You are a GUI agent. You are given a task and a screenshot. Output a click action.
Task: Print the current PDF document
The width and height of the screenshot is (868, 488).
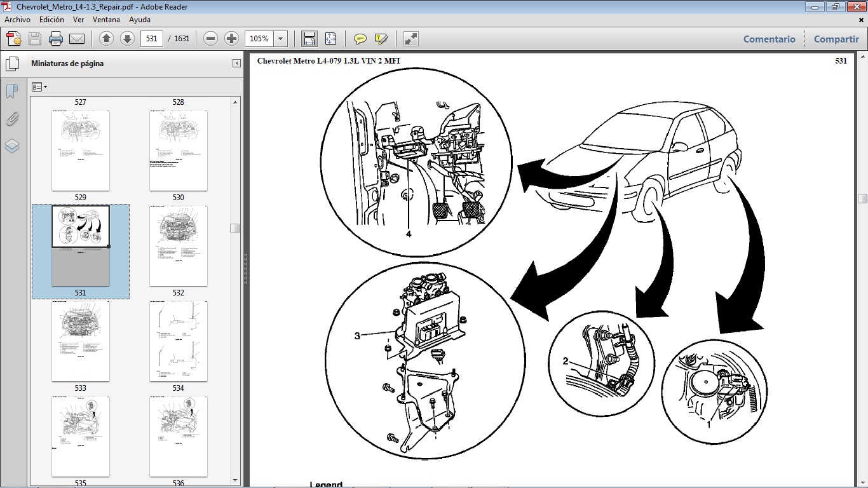pyautogui.click(x=56, y=38)
